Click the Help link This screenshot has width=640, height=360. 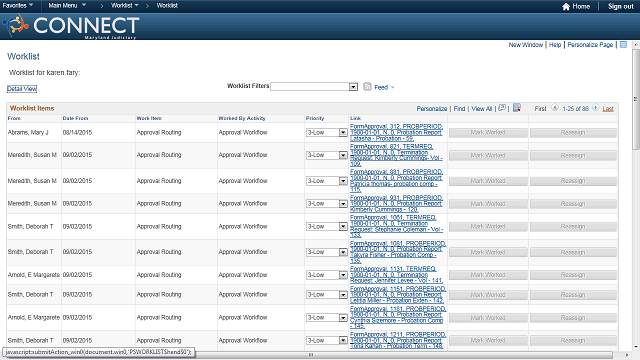[x=555, y=44]
